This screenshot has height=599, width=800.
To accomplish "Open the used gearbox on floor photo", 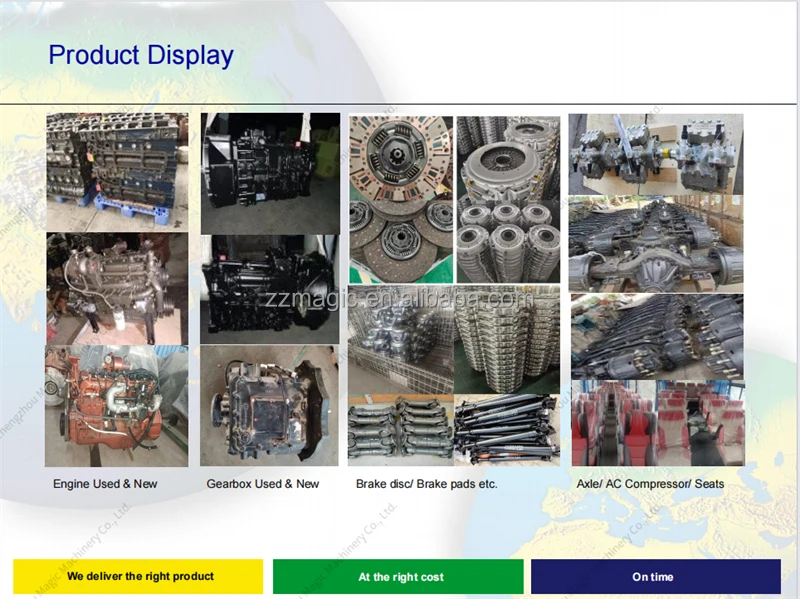I will pos(269,406).
